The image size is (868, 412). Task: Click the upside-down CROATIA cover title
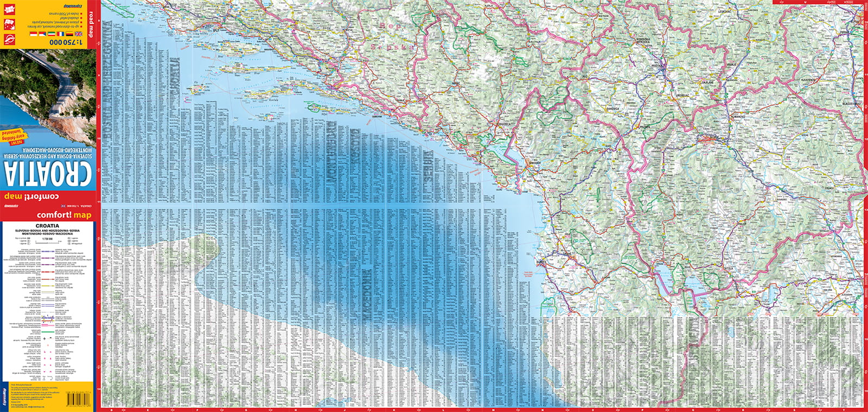point(48,173)
